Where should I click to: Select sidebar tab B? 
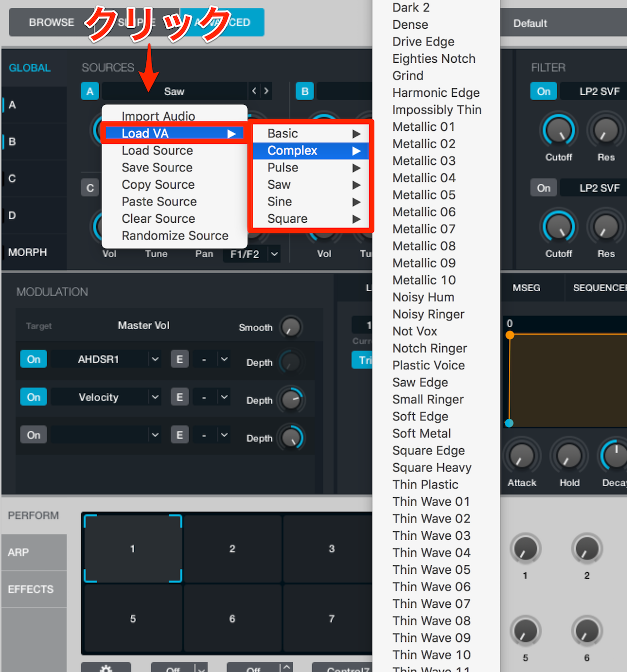pyautogui.click(x=34, y=142)
